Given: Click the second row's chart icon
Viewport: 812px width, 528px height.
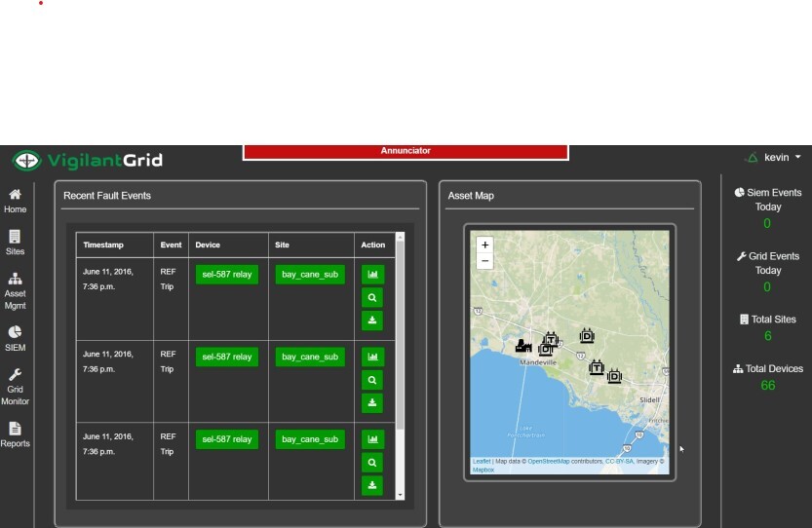Looking at the screenshot, I should (372, 357).
